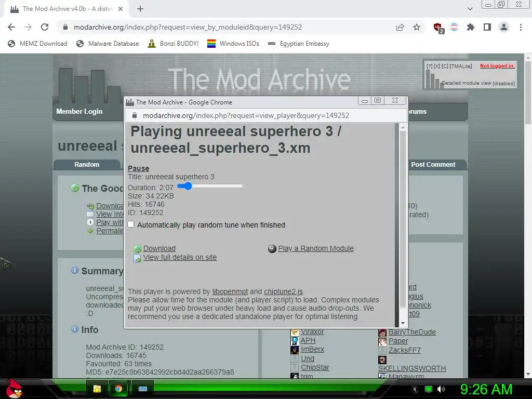Click the green Download globe icon
This screenshot has width=532, height=399.
(137, 249)
